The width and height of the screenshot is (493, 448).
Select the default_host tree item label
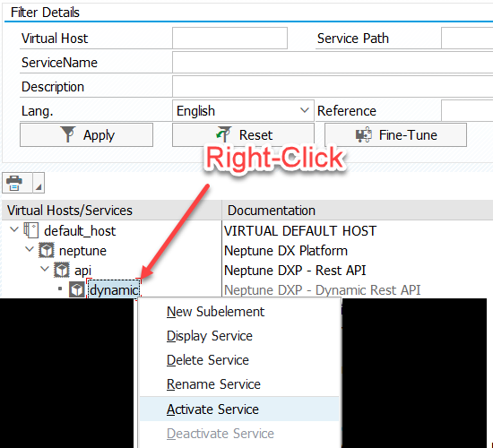[80, 231]
